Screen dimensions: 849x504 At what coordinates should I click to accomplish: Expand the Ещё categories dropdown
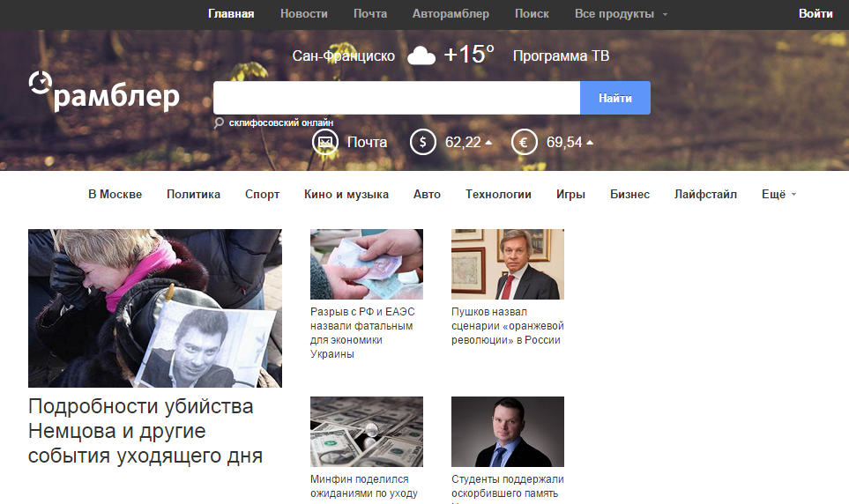[x=779, y=195]
